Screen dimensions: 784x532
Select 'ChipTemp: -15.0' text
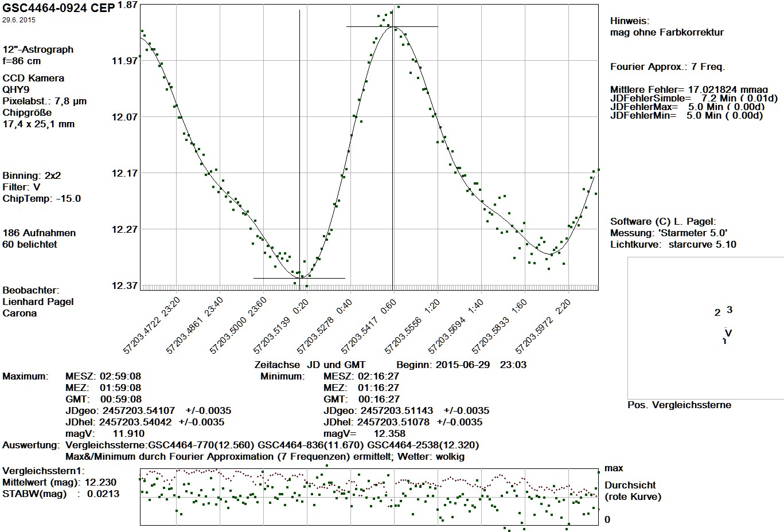(x=42, y=198)
